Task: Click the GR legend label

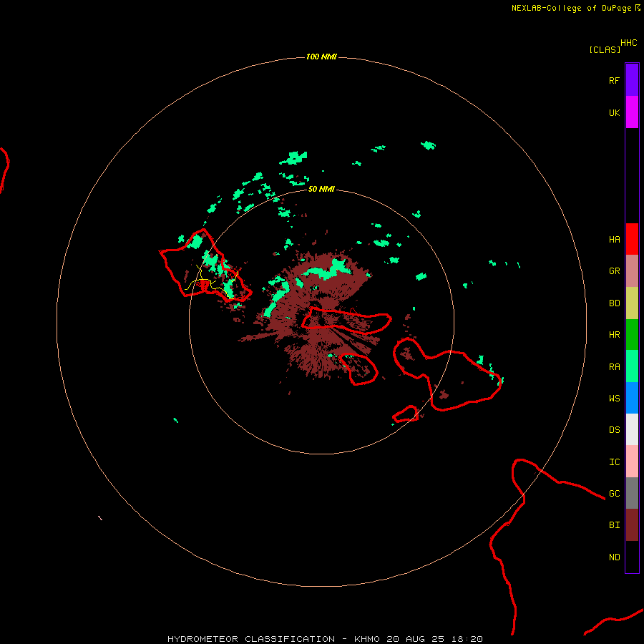Action: click(614, 271)
